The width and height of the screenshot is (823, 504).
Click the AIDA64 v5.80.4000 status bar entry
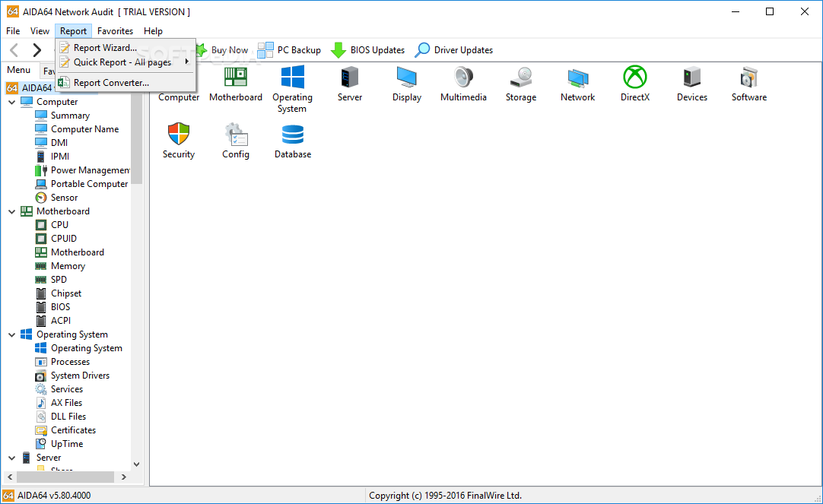point(53,495)
